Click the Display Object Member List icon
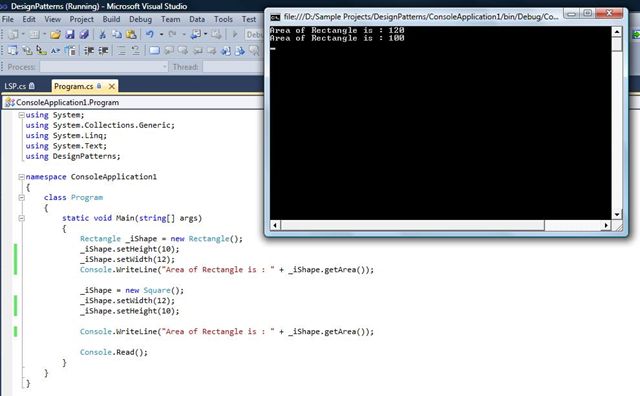Image resolution: width=640 pixels, height=396 pixels. 12,50
